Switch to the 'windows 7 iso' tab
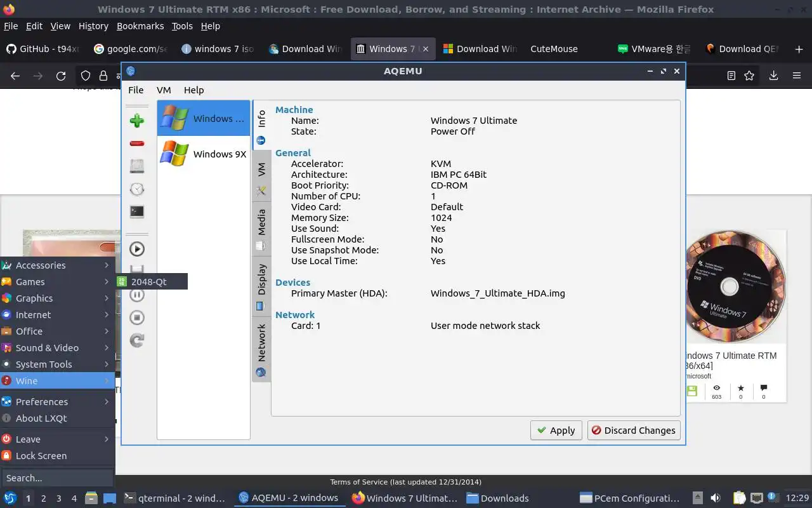 pyautogui.click(x=217, y=49)
